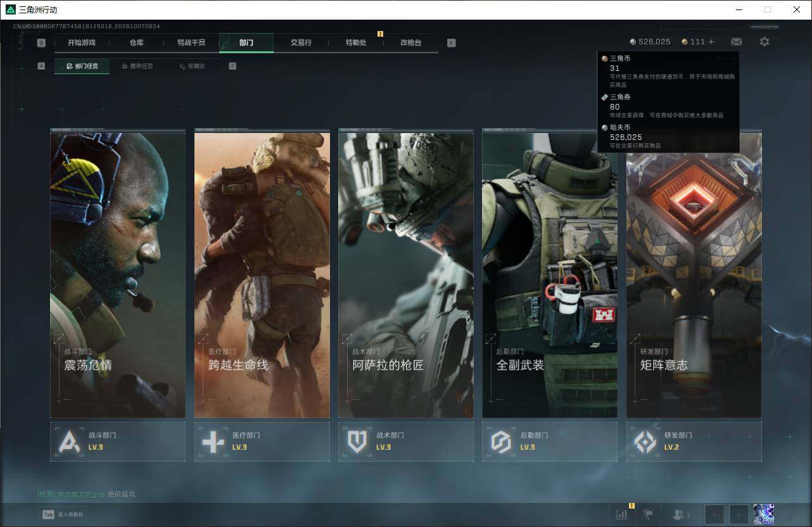
Task: Click the flag icon in bottom bar
Action: 648,515
